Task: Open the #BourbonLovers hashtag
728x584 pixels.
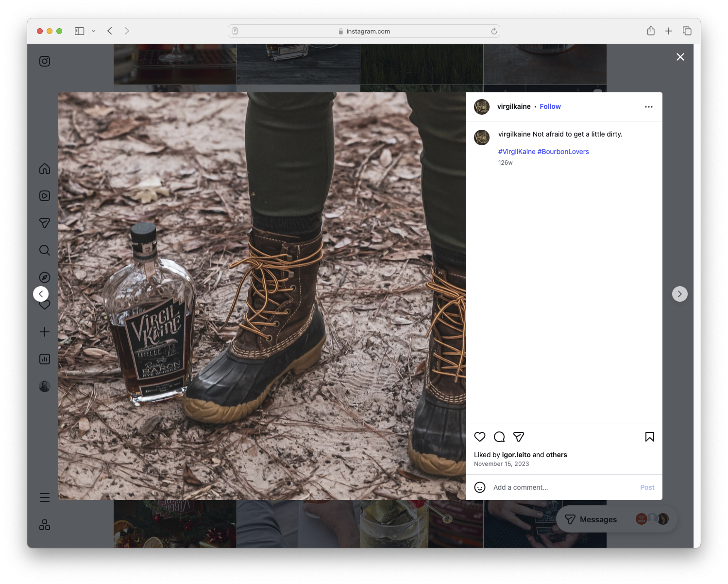Action: [563, 152]
